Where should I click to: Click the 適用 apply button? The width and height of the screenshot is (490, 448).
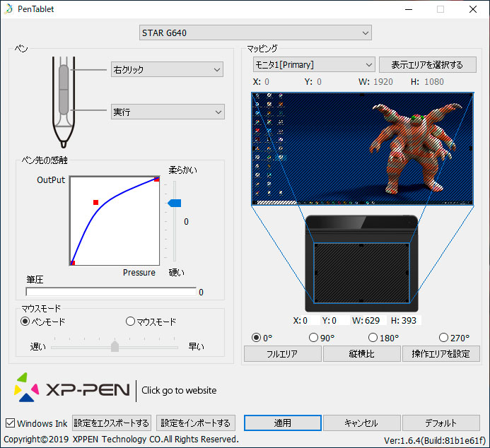click(x=283, y=423)
